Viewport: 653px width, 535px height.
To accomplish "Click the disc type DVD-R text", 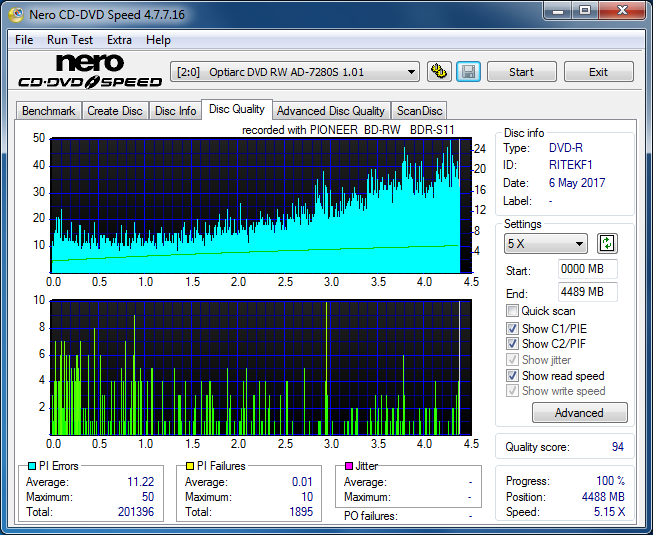I will pos(566,148).
